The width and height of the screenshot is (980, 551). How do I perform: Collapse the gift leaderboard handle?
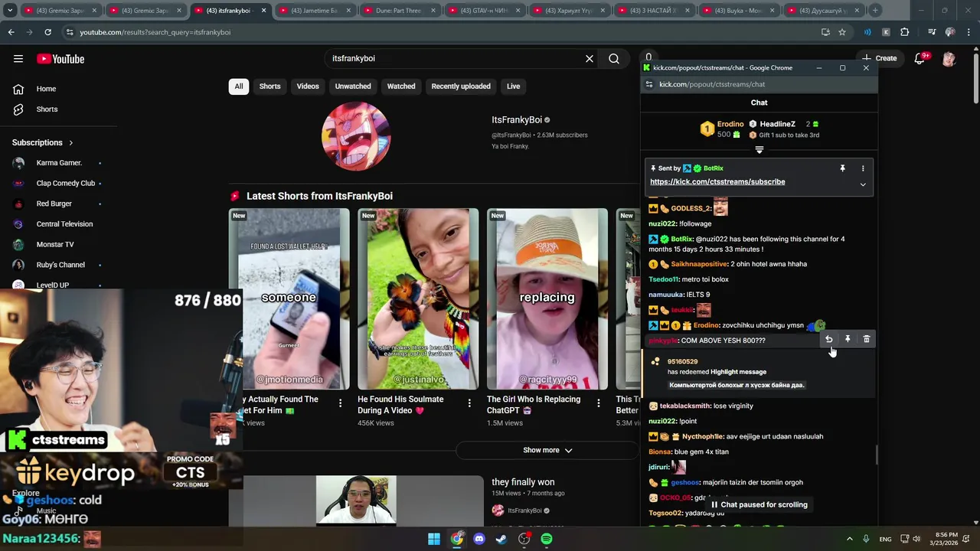pyautogui.click(x=759, y=150)
